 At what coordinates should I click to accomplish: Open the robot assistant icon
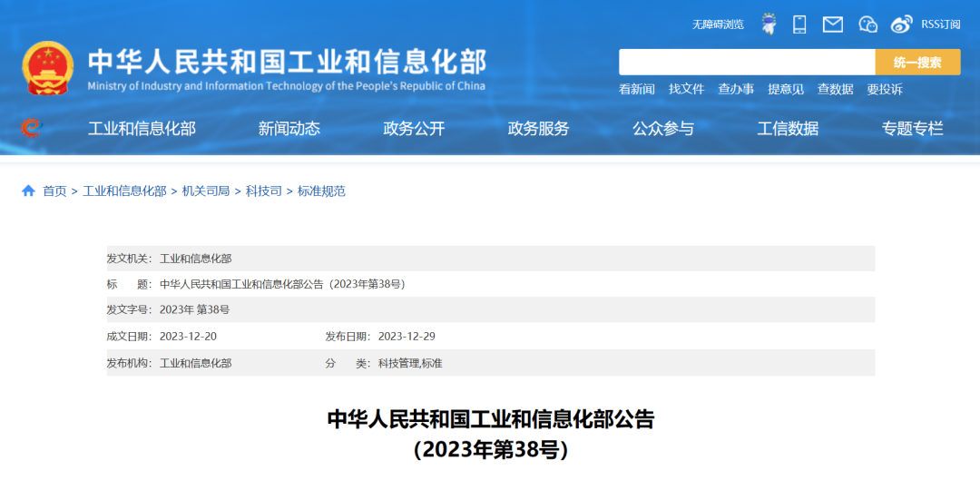[769, 24]
